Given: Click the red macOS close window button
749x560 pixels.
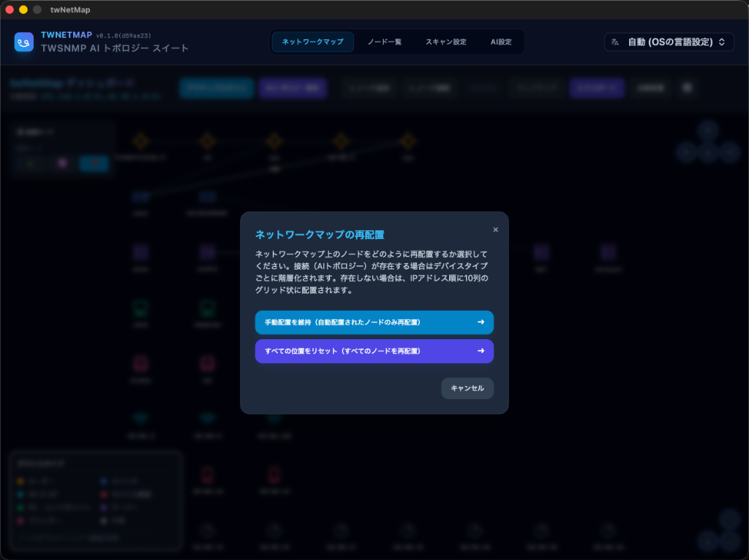Looking at the screenshot, I should click(x=10, y=10).
